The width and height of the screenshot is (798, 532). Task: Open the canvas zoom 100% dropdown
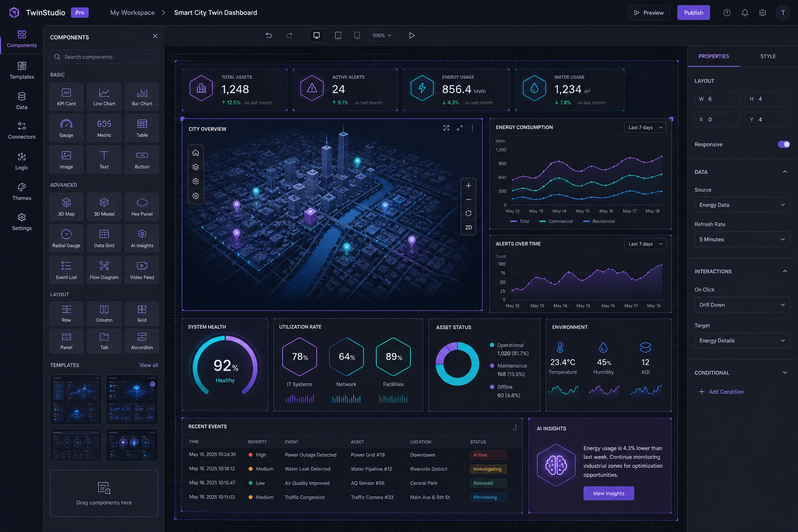(x=382, y=35)
